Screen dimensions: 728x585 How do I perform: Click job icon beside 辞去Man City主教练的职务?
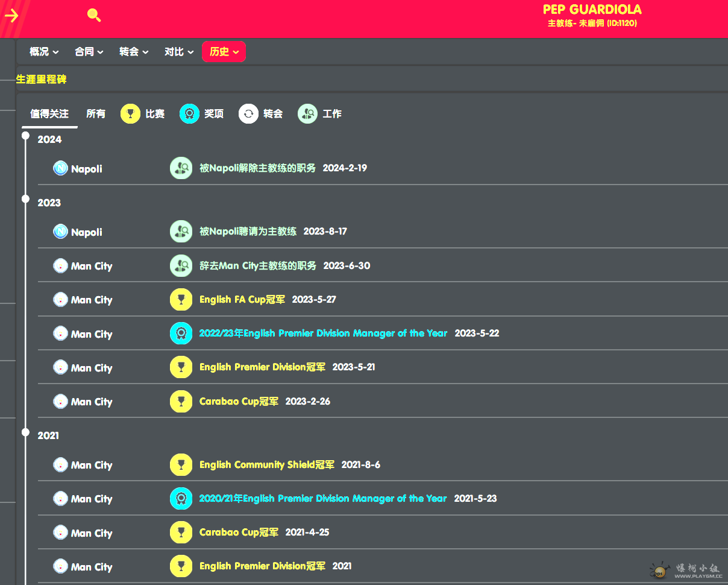(181, 266)
